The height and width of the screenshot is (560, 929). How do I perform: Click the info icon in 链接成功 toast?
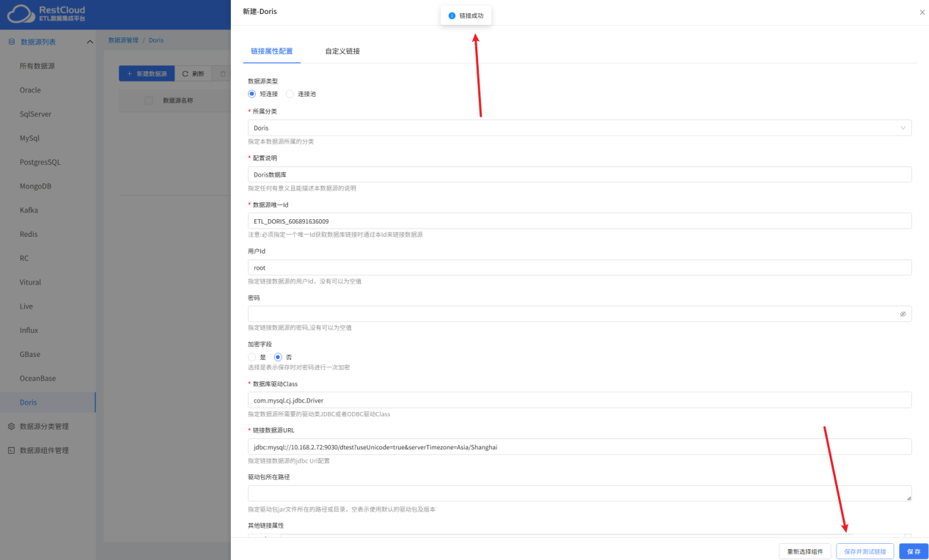452,15
